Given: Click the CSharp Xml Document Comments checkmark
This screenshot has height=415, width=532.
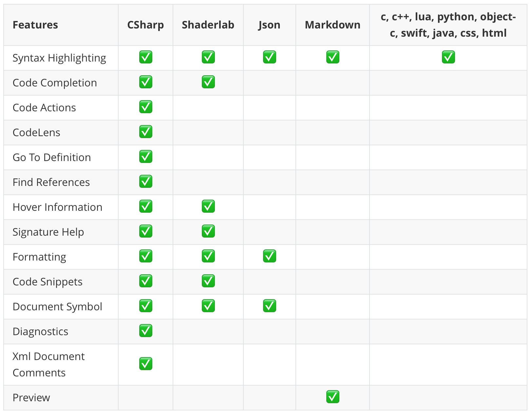Looking at the screenshot, I should (x=145, y=364).
